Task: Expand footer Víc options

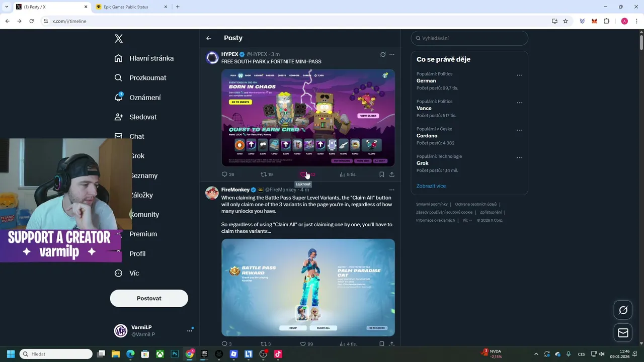Action: pyautogui.click(x=467, y=220)
